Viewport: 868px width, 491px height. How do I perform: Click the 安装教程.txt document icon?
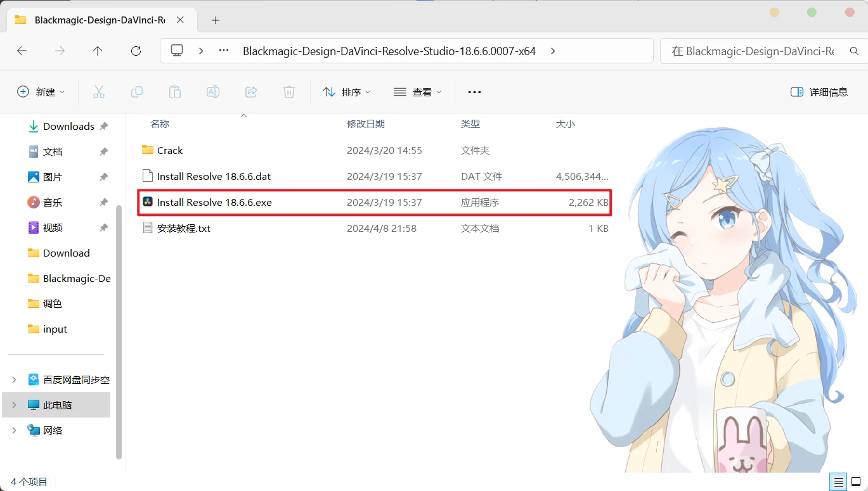[148, 227]
